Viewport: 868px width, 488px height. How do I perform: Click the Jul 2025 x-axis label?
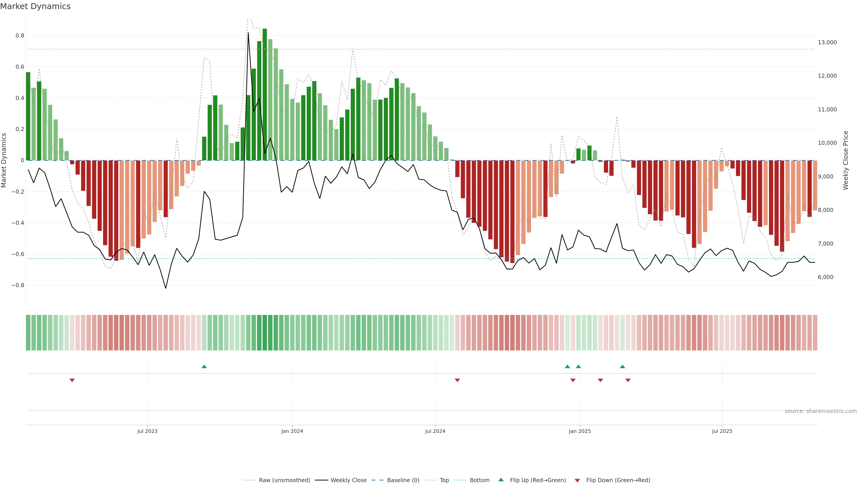tap(722, 431)
